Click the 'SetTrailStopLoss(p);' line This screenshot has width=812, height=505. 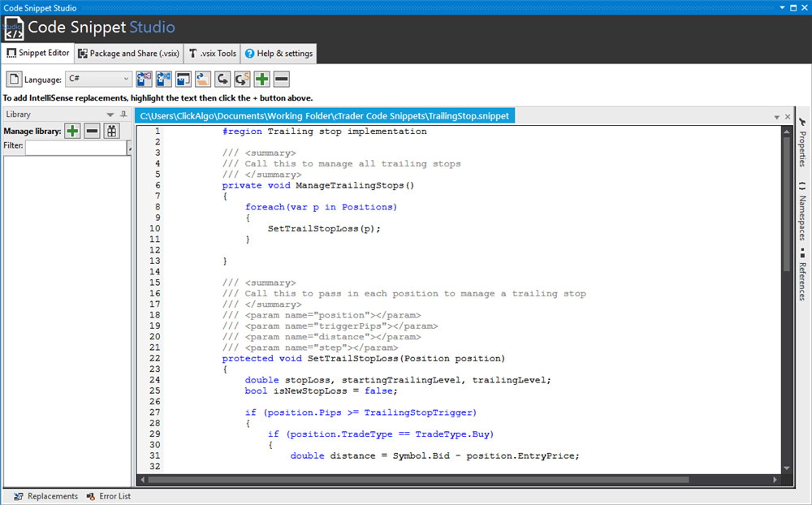(324, 229)
